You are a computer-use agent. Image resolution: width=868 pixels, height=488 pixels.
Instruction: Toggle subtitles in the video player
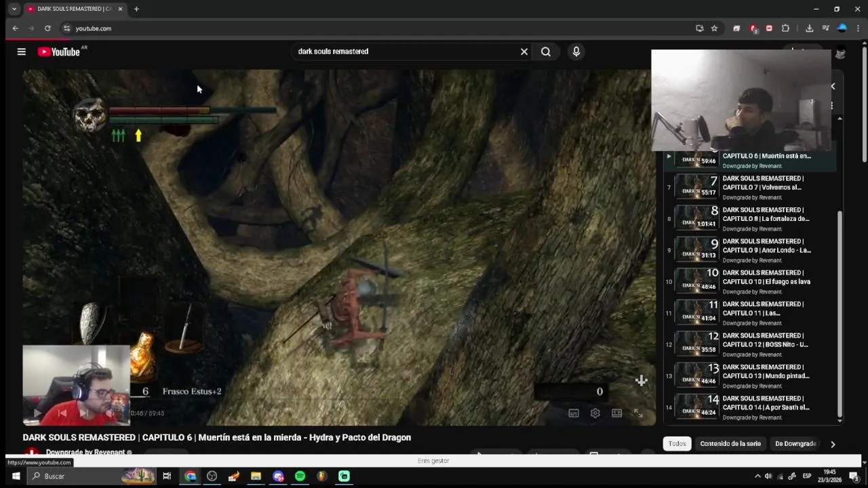click(574, 413)
